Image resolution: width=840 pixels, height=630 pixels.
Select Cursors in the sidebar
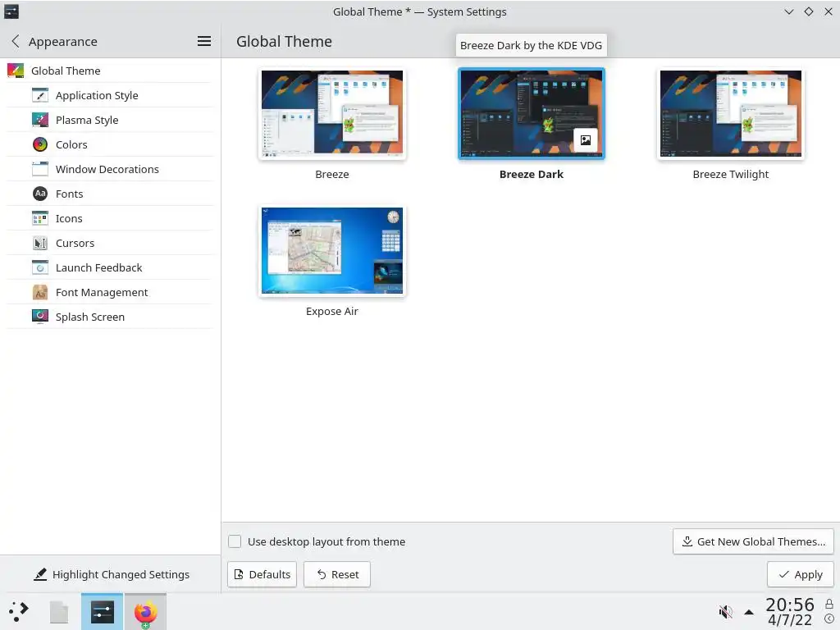[x=110, y=243]
